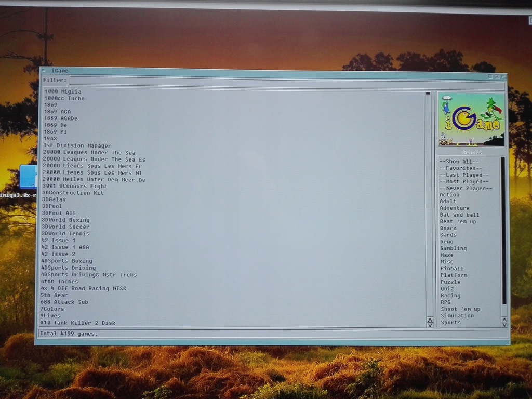Select game 1943
Image resolution: width=532 pixels, height=399 pixels.
50,138
